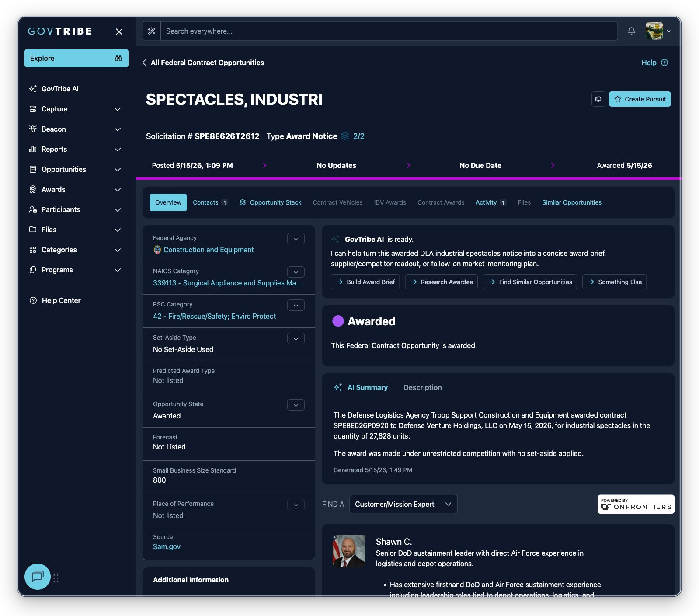Open notifications bell

pyautogui.click(x=632, y=31)
